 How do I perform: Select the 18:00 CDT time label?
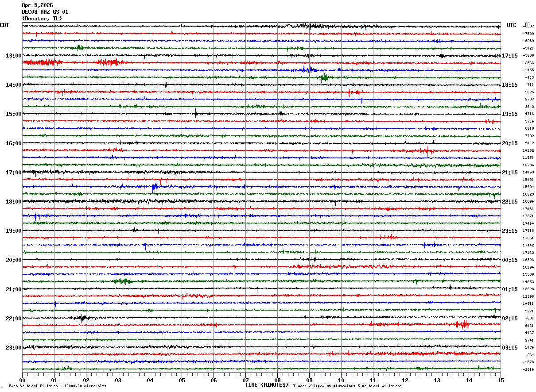click(x=14, y=202)
